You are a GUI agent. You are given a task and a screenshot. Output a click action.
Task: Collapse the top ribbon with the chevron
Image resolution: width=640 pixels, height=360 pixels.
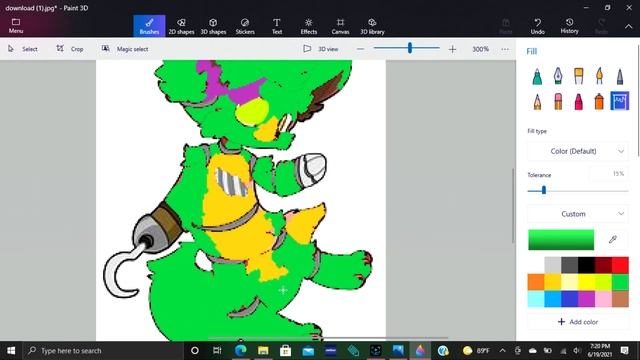click(x=629, y=26)
